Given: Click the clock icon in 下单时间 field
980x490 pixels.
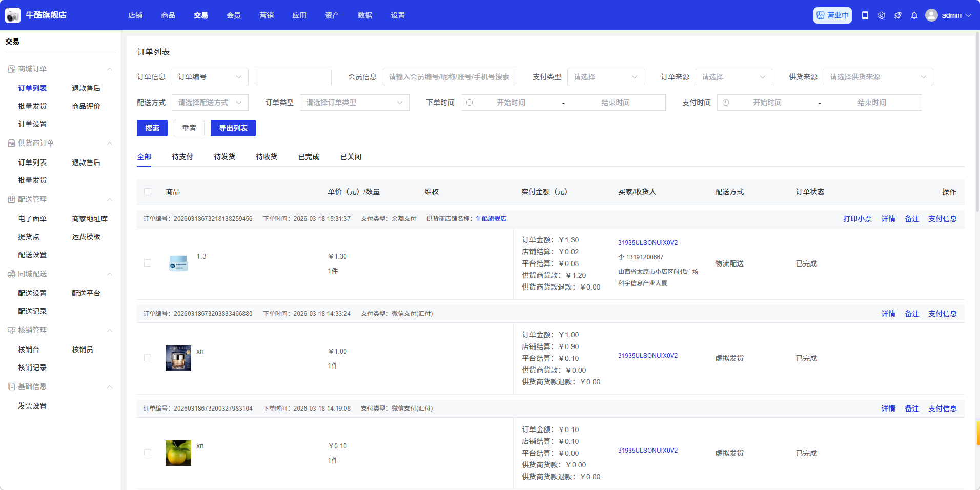Looking at the screenshot, I should click(x=469, y=103).
